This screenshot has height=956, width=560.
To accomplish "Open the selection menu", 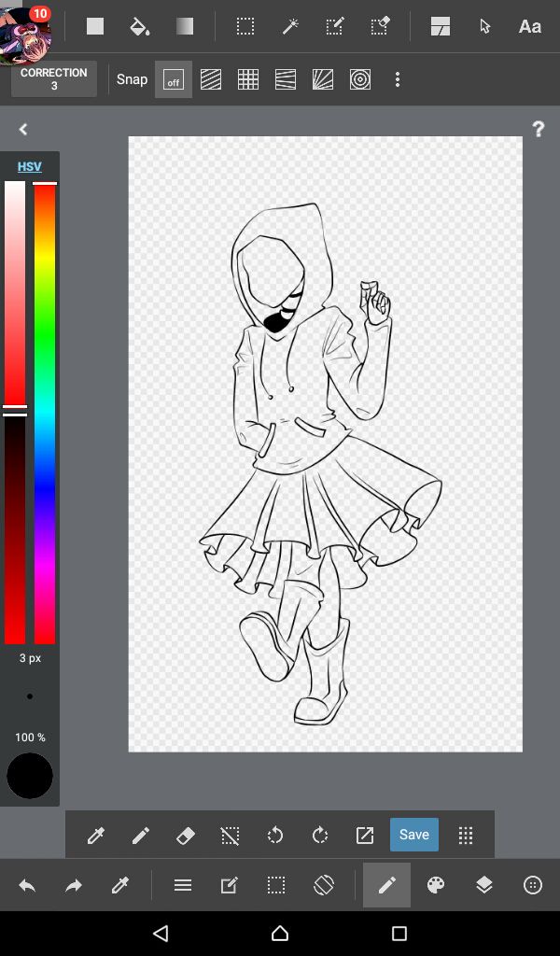I will 276,885.
